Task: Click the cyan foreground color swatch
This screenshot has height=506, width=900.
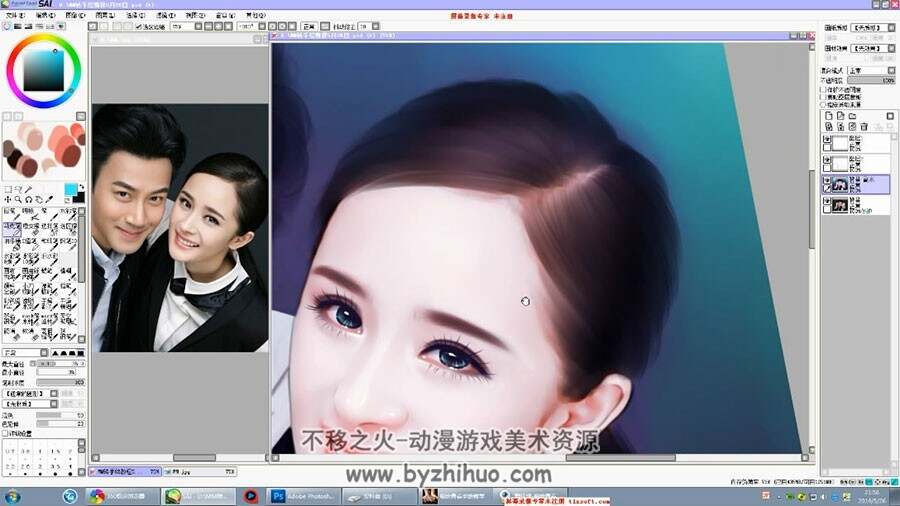Action: pyautogui.click(x=71, y=189)
